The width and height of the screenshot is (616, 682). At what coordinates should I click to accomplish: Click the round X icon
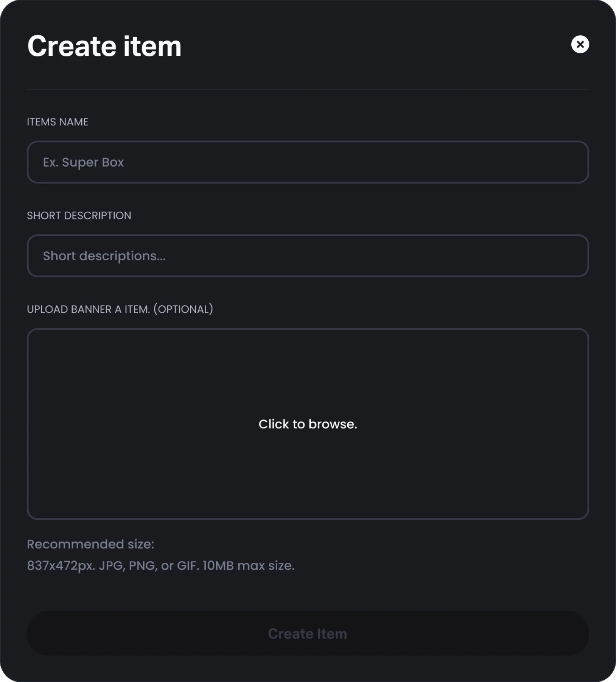tap(580, 44)
